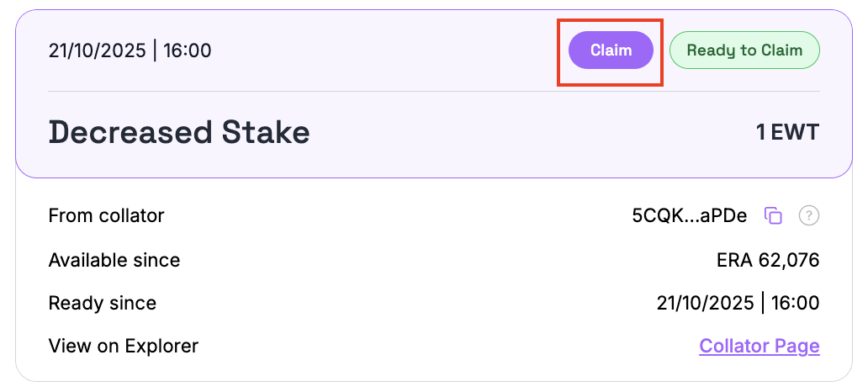Click the 16:00 time in the card header
The width and height of the screenshot is (868, 392).
[188, 50]
